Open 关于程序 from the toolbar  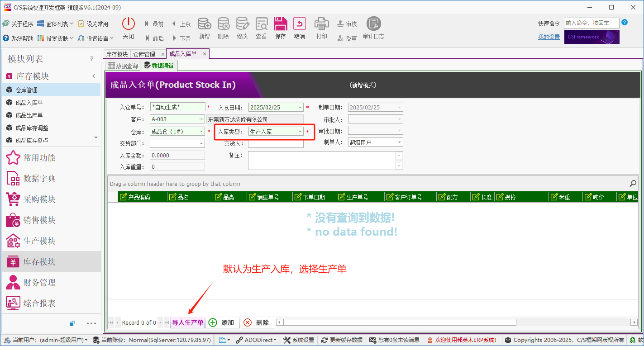point(18,24)
